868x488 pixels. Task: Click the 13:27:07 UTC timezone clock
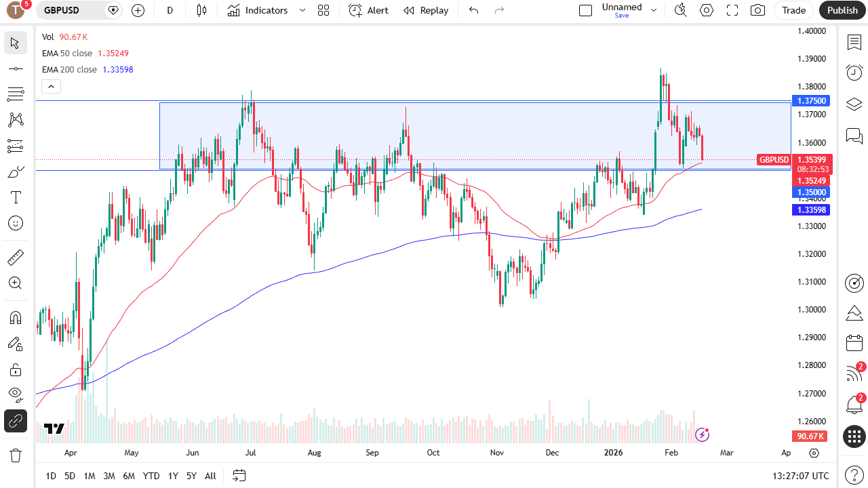(x=801, y=476)
